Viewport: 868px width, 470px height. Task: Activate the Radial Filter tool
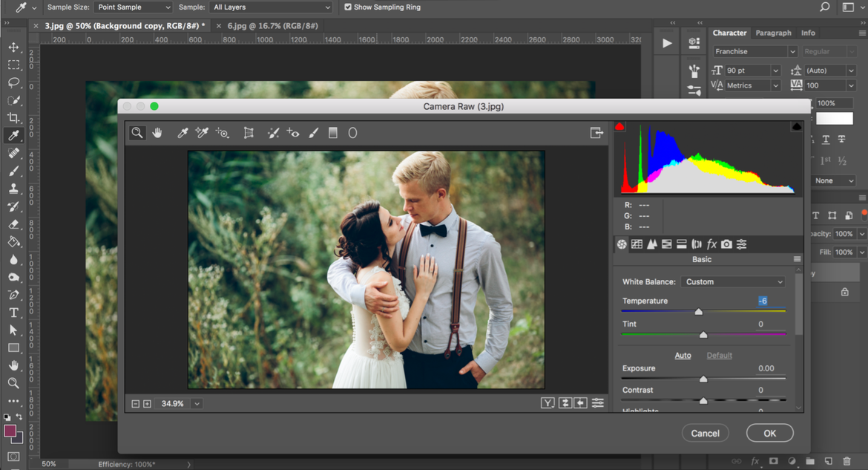tap(353, 133)
